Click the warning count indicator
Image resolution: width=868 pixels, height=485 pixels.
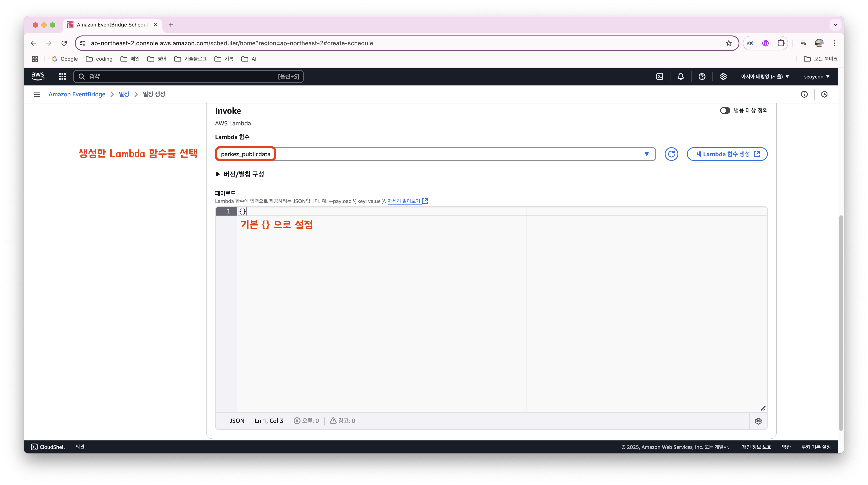coord(342,421)
